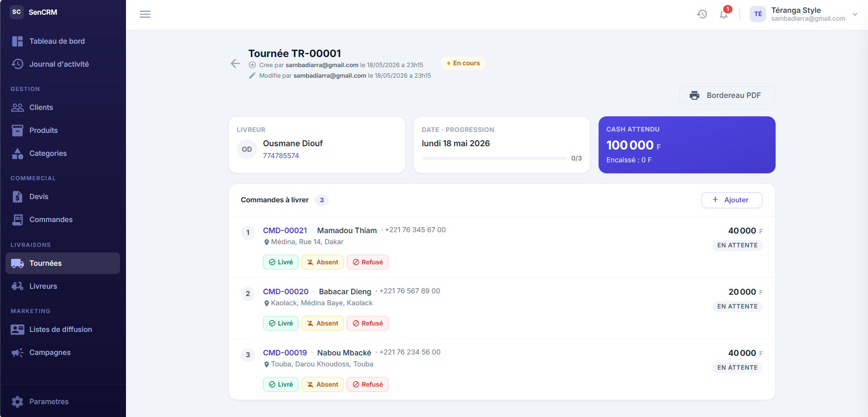Click the TÉ account avatar
Viewport: 868px width, 417px height.
click(x=758, y=14)
